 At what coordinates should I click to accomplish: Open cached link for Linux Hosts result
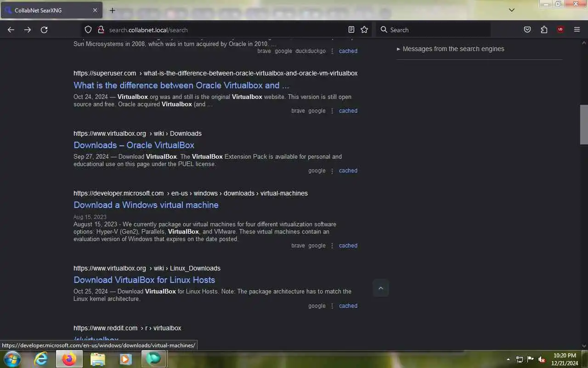348,306
